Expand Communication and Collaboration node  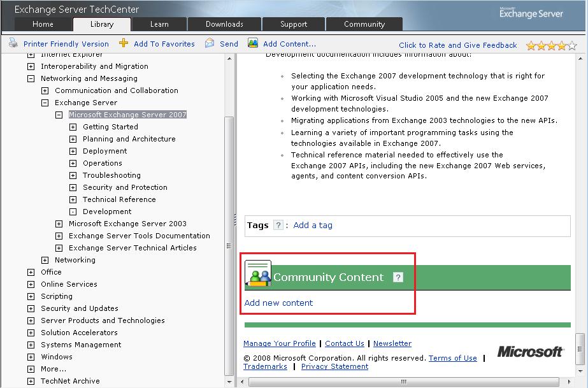click(45, 90)
